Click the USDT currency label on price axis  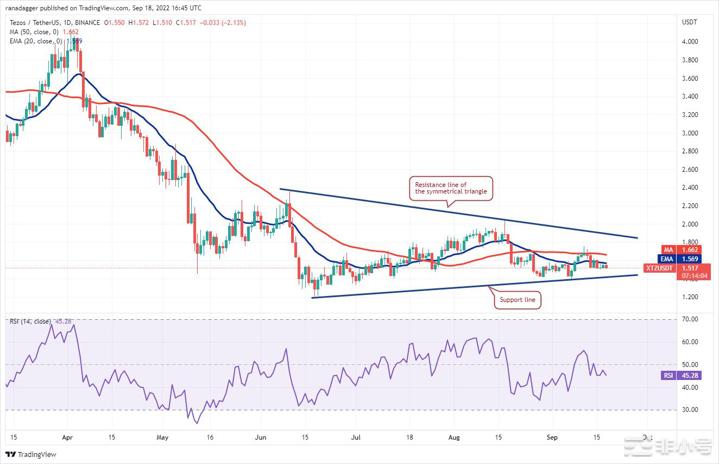(688, 21)
